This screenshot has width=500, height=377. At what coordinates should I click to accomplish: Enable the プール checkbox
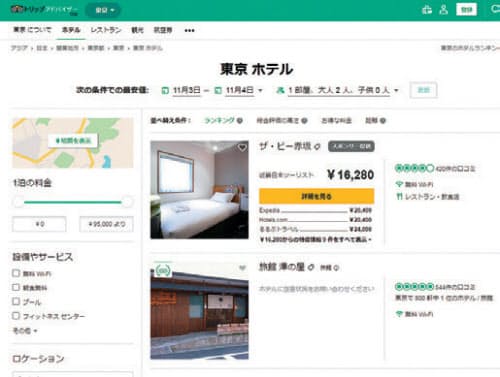[x=16, y=301]
